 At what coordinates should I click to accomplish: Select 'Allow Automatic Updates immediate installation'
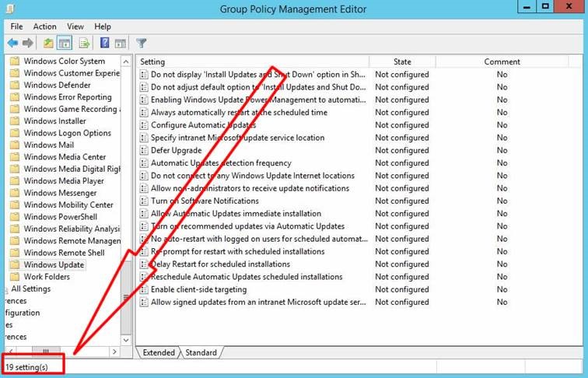tap(236, 214)
